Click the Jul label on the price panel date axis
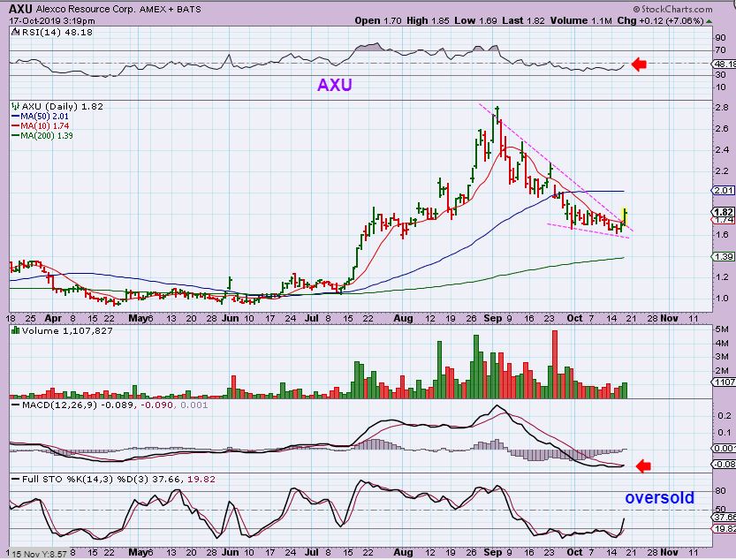The width and height of the screenshot is (736, 560). [x=311, y=318]
